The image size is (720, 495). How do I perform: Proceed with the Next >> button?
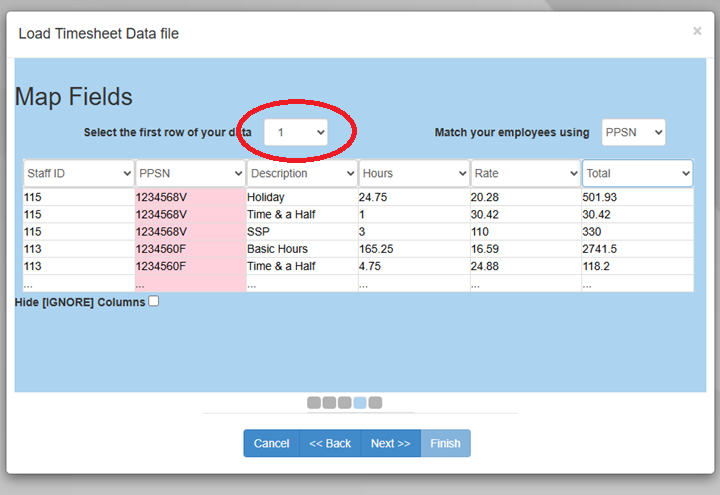tap(390, 443)
